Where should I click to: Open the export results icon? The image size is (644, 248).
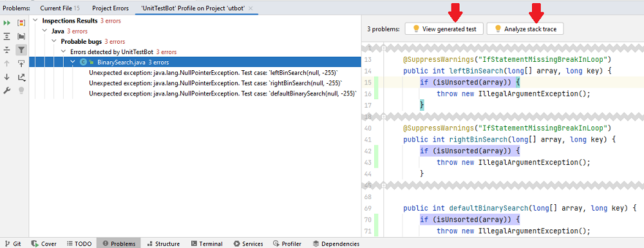point(21,77)
